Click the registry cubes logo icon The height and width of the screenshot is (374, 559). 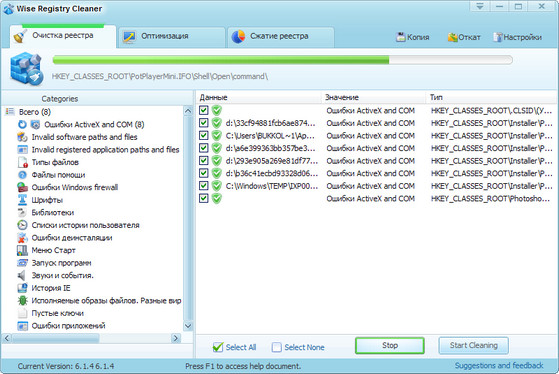(x=26, y=69)
